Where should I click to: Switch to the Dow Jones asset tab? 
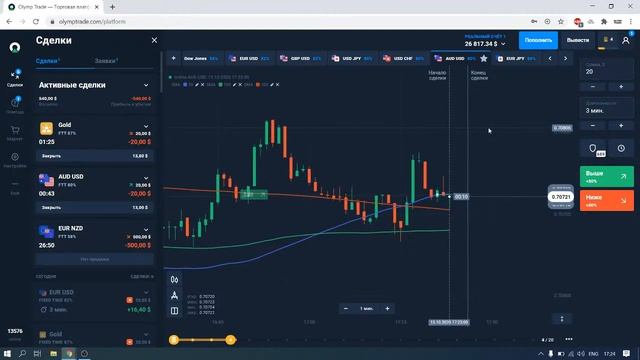(201, 58)
